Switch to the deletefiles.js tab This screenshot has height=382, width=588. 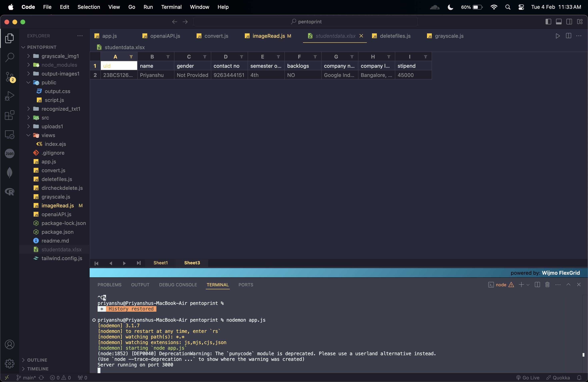[x=395, y=36]
